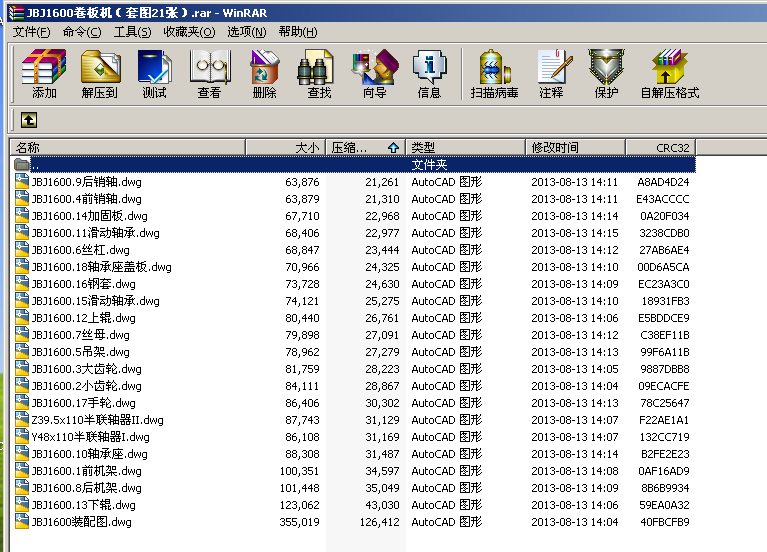Select file JBJ1600.5吊架.dwg
This screenshot has width=767, height=552.
point(81,352)
